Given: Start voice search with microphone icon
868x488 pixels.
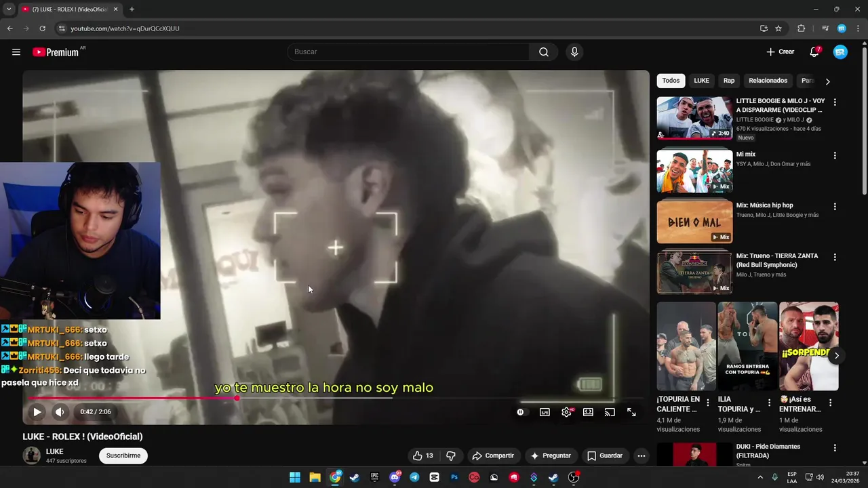Looking at the screenshot, I should click(x=574, y=52).
